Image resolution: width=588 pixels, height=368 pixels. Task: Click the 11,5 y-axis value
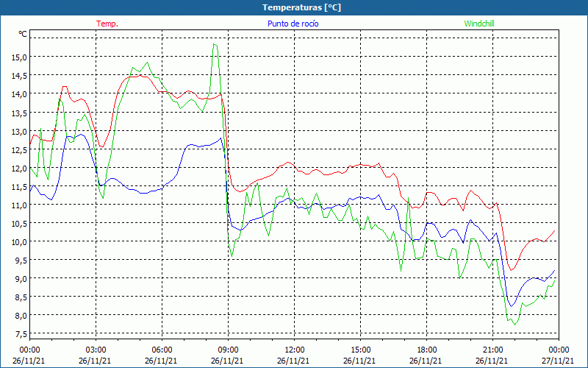(x=19, y=187)
